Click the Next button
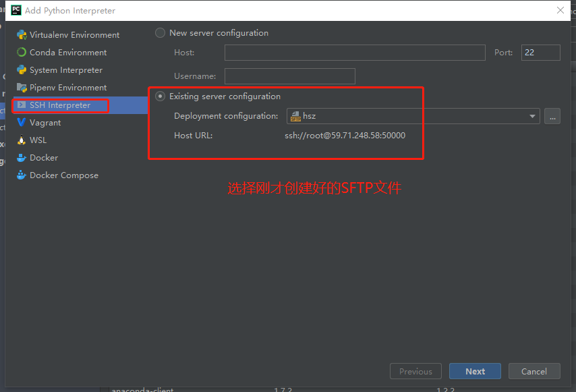The width and height of the screenshot is (576, 392). pos(475,372)
